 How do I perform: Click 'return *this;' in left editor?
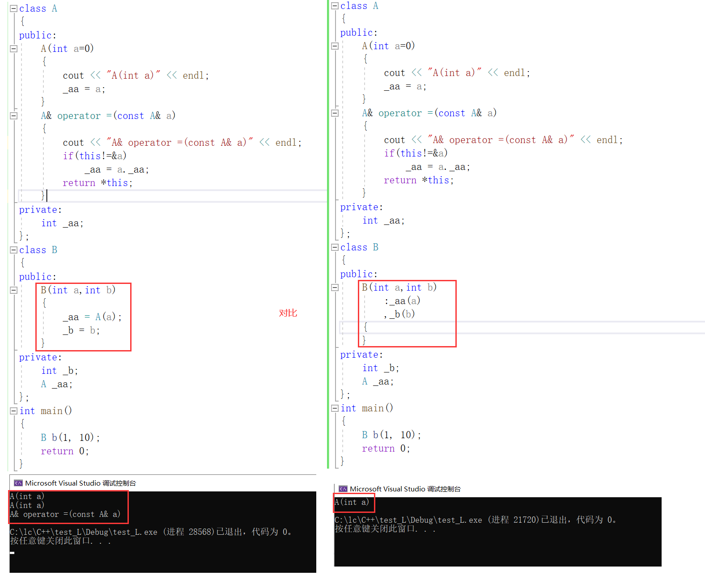point(98,183)
